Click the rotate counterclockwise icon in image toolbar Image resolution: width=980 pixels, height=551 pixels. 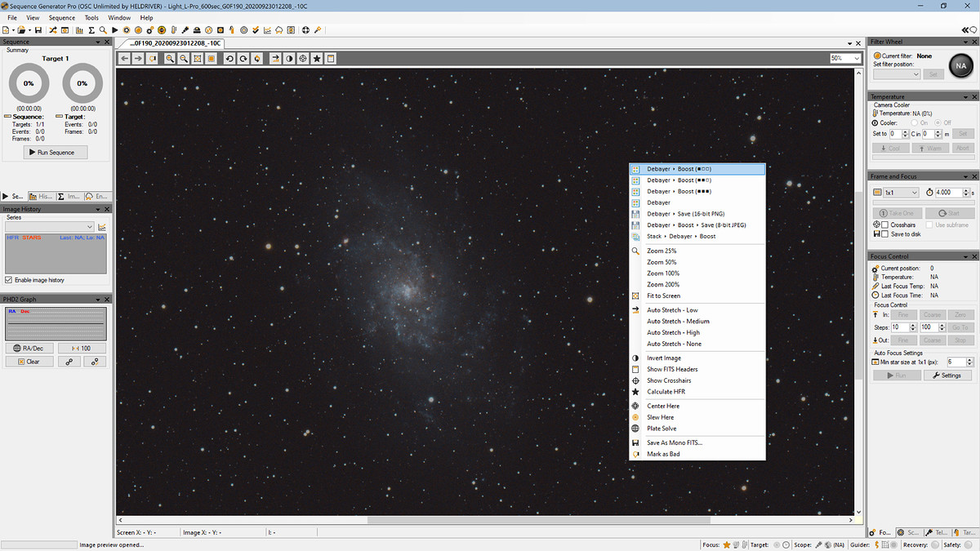click(229, 59)
